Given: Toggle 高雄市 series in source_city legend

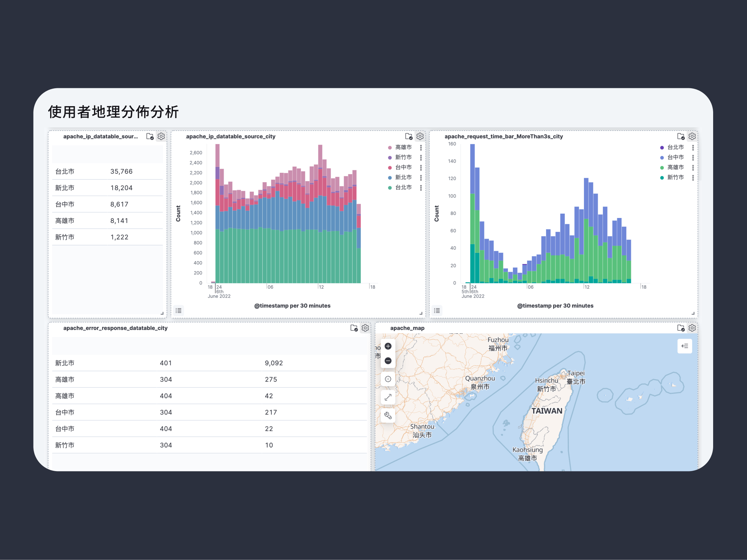Looking at the screenshot, I should [x=403, y=148].
